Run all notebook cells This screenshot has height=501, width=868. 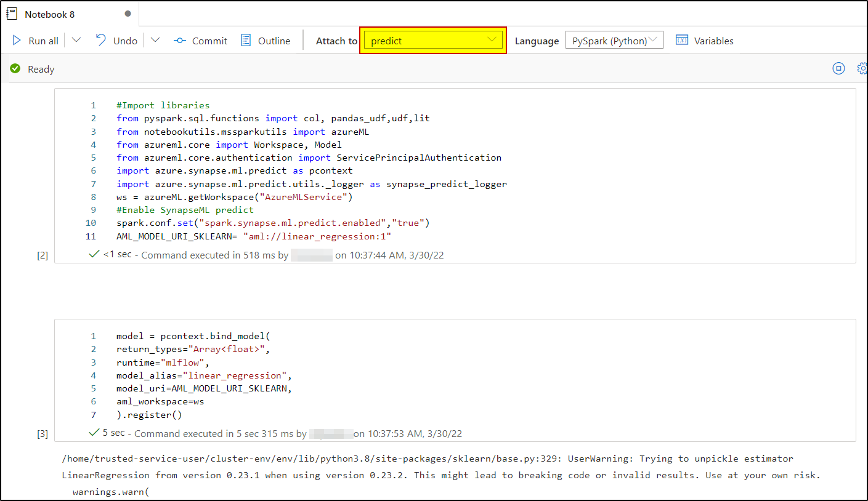click(36, 41)
